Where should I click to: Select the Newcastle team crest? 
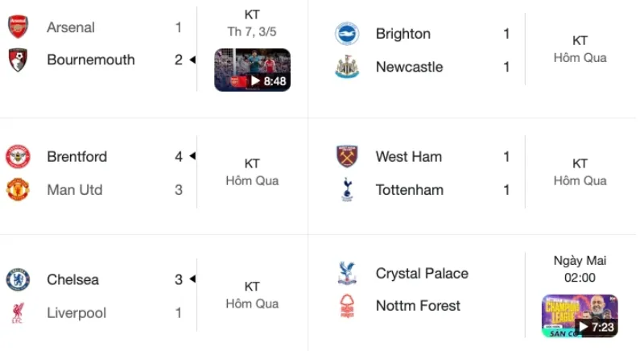[x=347, y=67]
